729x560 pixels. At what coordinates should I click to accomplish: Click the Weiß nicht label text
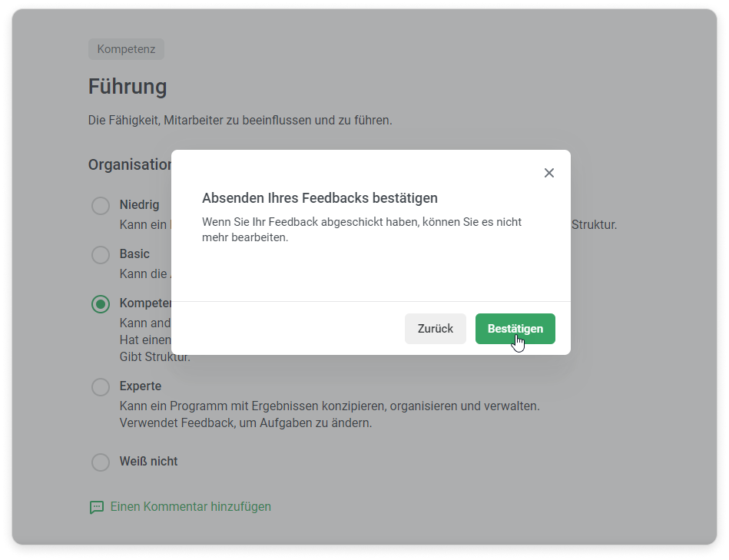(148, 462)
